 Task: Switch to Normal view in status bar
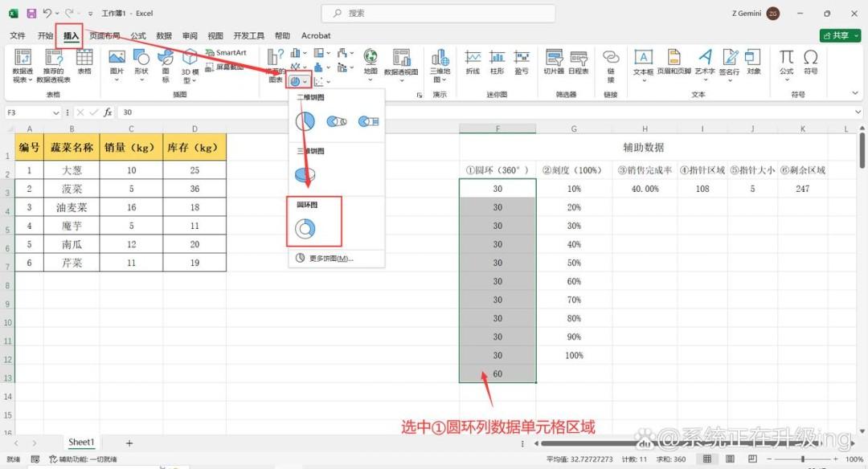[707, 459]
